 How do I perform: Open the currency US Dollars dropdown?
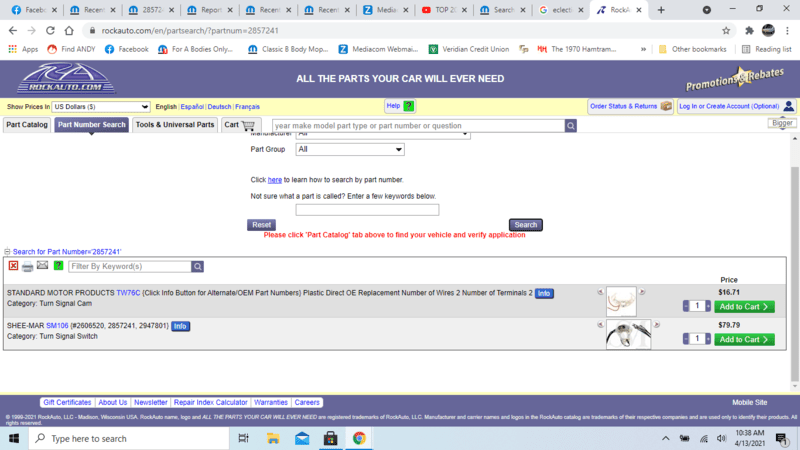click(x=101, y=107)
